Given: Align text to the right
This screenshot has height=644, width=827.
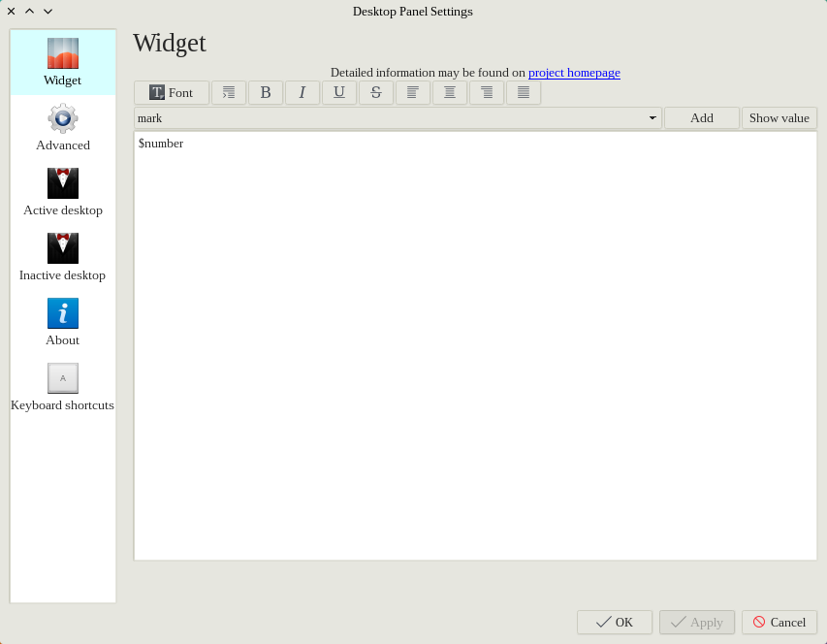Looking at the screenshot, I should coord(487,93).
